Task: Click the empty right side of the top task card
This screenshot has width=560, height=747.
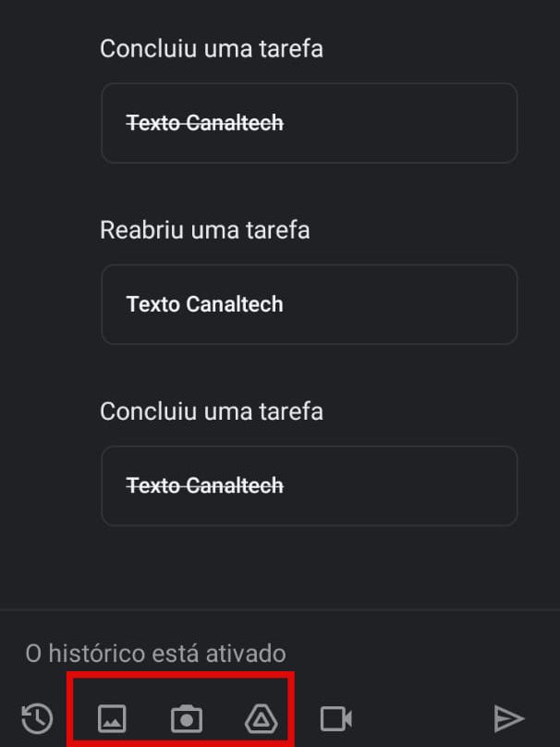Action: [400, 123]
